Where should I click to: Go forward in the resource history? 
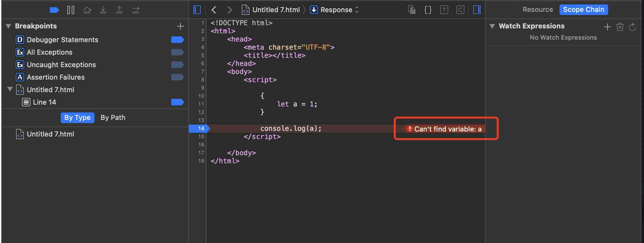[x=230, y=10]
